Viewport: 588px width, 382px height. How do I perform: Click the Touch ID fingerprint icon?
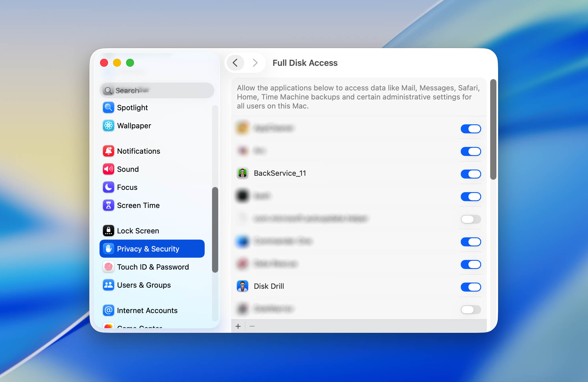pos(108,267)
